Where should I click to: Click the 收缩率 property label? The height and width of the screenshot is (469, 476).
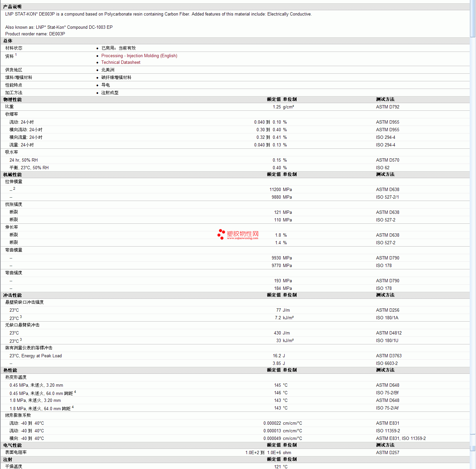(x=12, y=114)
